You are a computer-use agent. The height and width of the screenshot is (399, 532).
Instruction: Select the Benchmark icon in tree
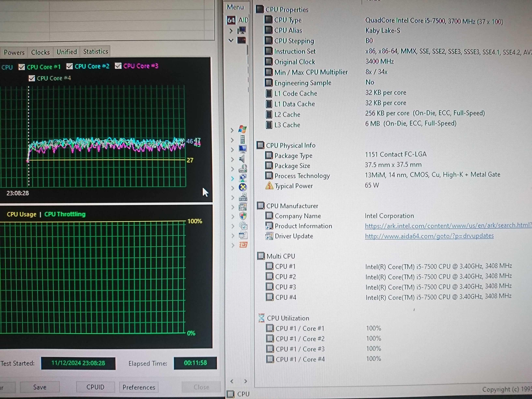[x=243, y=245]
